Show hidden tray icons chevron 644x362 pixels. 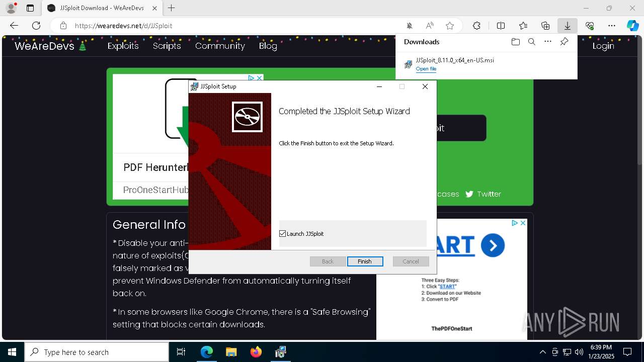(x=542, y=352)
